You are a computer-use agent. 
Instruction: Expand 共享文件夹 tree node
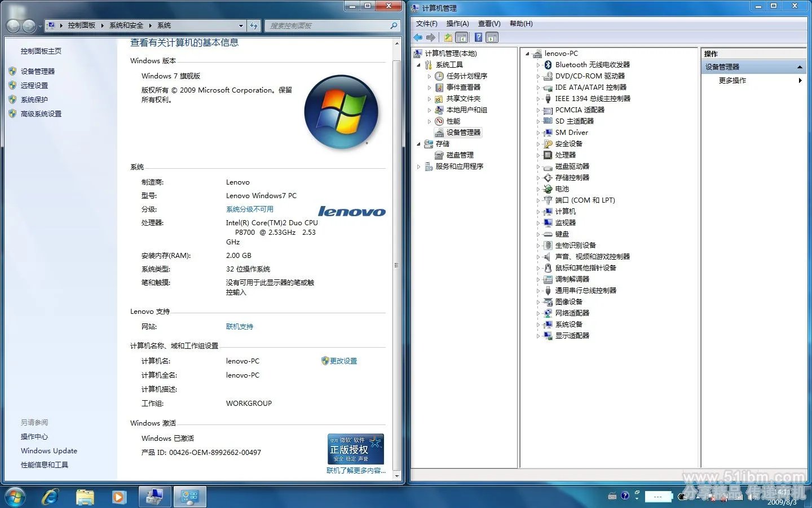pos(429,99)
